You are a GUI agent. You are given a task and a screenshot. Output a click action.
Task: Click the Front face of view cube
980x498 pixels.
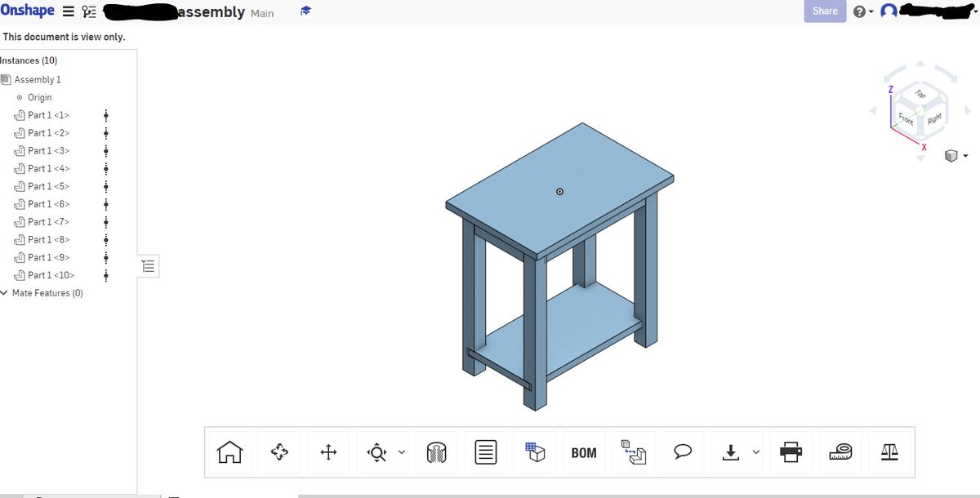point(906,119)
